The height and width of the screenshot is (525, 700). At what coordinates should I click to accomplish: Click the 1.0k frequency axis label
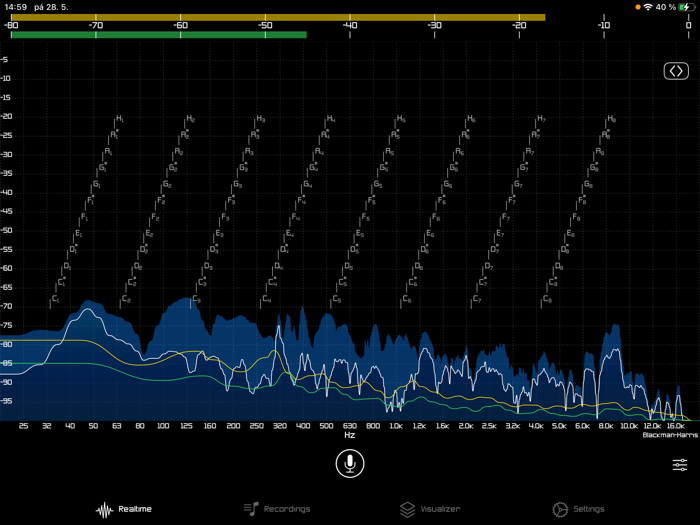pos(396,426)
